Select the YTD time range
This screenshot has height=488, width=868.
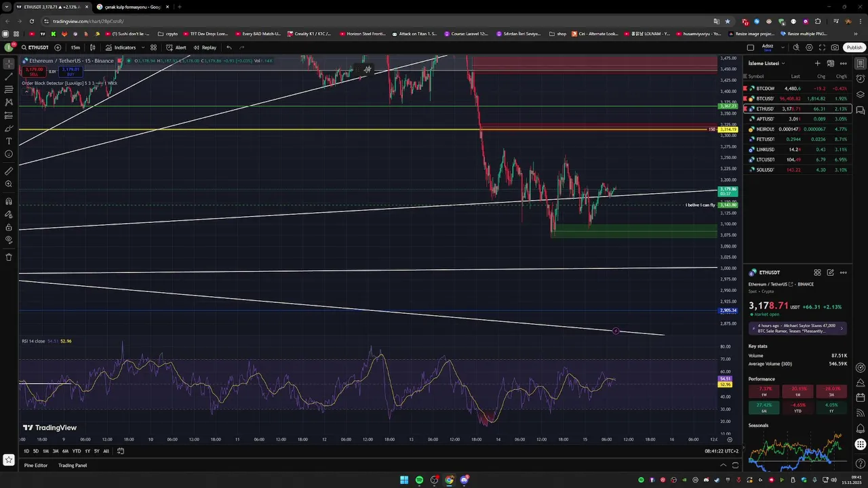pos(77,451)
